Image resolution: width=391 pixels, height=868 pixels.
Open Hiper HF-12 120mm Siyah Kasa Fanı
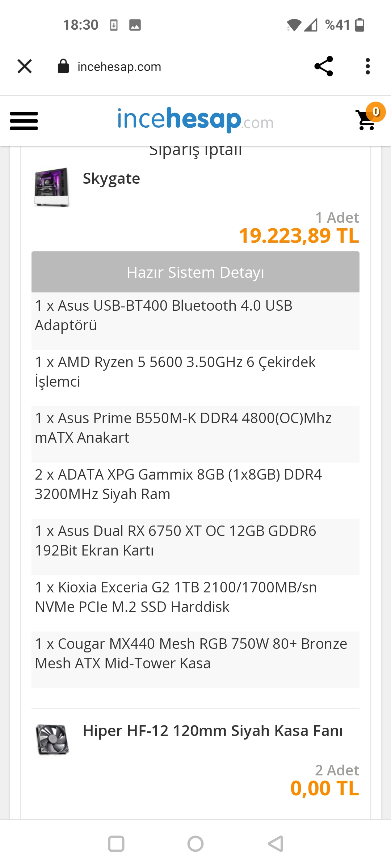[213, 731]
